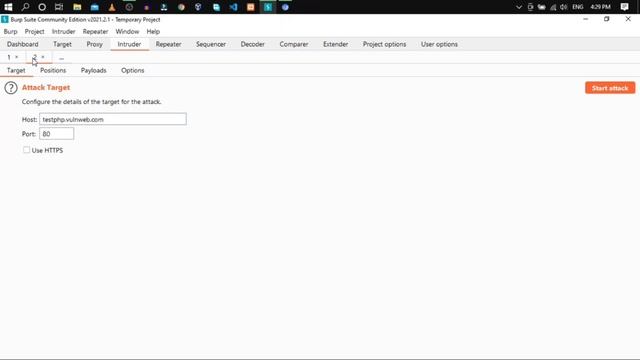Add a new Intruder tab with ellipsis

point(61,58)
